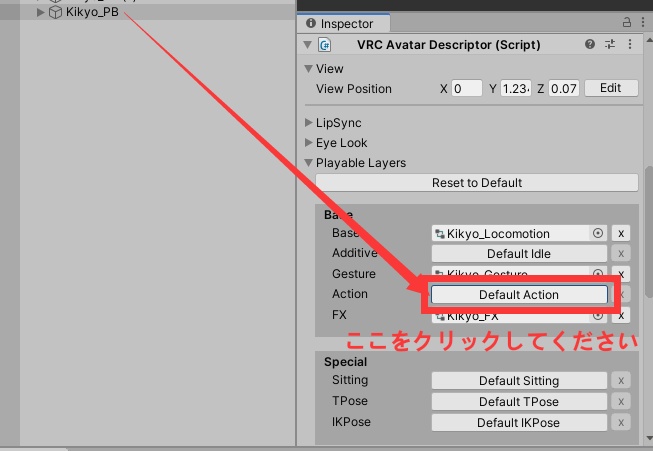653x451 pixels.
Task: Click the Inspector scroll up arrow
Action: [649, 40]
